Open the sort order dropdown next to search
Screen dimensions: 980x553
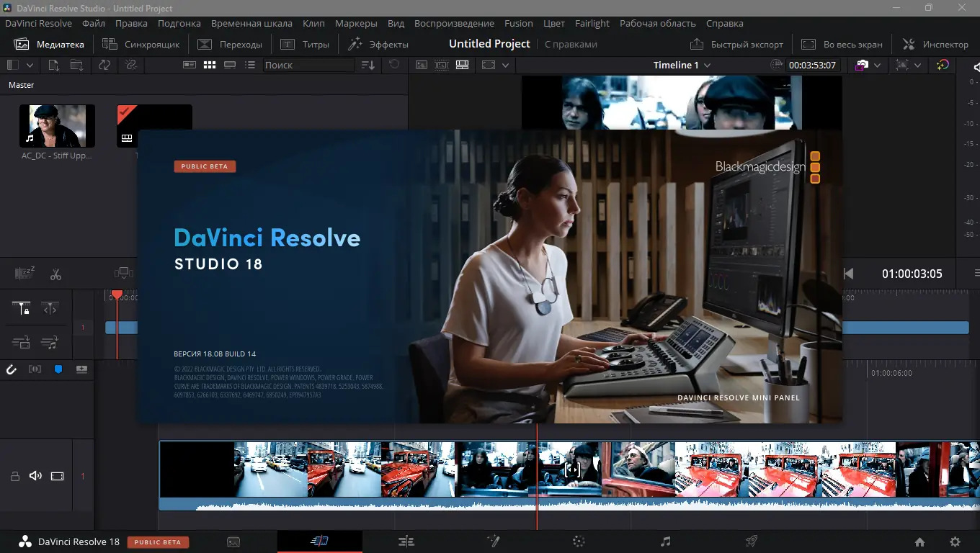pos(368,65)
